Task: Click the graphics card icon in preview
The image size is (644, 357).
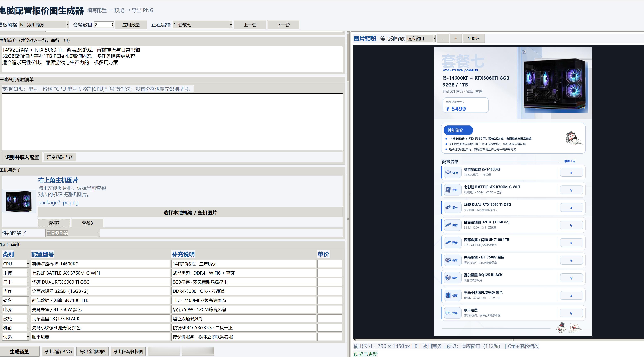Action: [448, 208]
